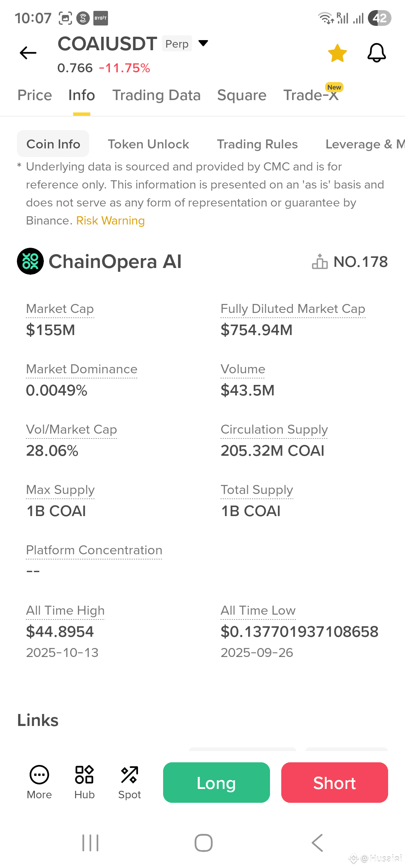Tap the red Short button
The height and width of the screenshot is (868, 405).
click(x=334, y=783)
